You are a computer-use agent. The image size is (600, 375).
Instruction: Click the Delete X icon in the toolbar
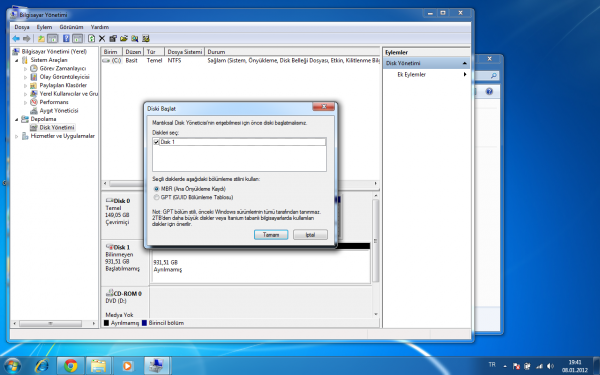tap(102, 38)
